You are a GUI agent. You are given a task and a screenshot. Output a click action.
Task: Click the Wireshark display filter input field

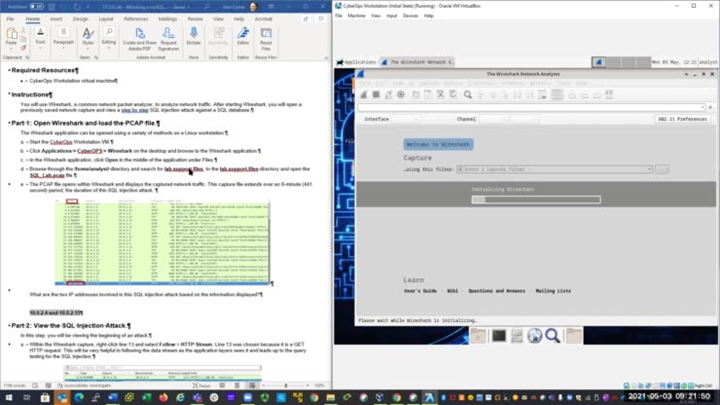[531, 107]
